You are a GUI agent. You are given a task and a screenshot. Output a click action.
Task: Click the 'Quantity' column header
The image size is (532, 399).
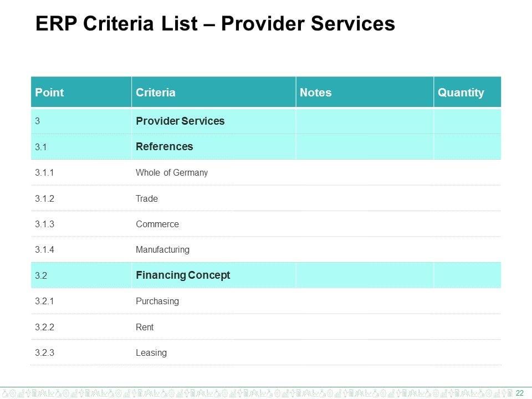tap(461, 93)
